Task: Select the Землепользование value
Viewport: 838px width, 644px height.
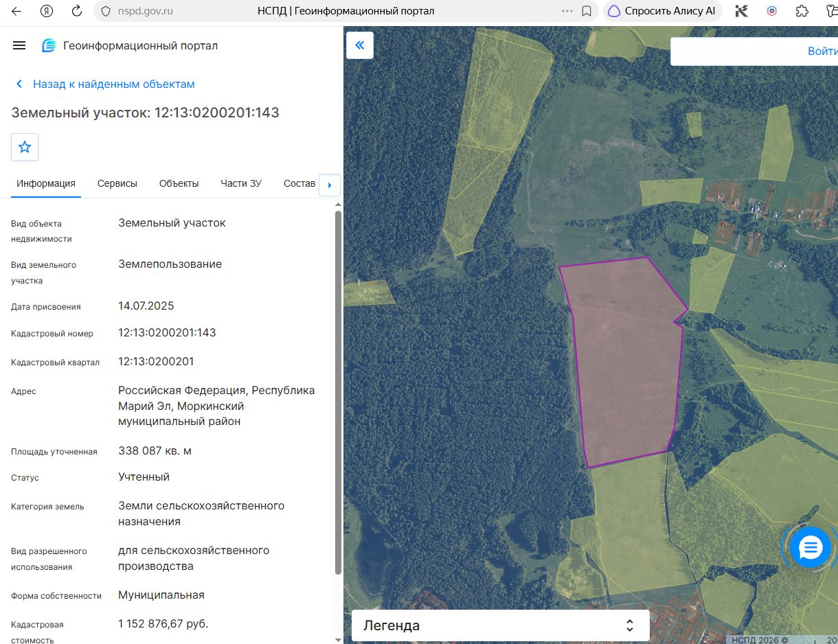Action: click(170, 264)
